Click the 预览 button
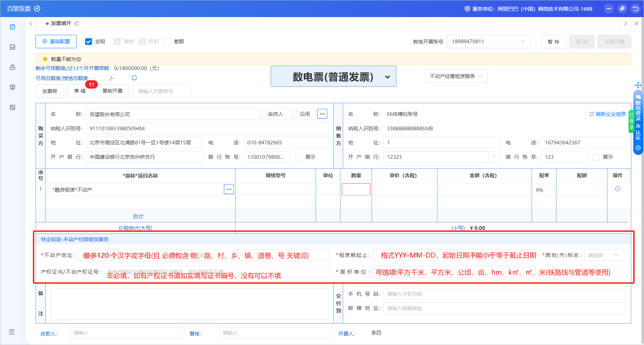The image size is (644, 345). 582,42
